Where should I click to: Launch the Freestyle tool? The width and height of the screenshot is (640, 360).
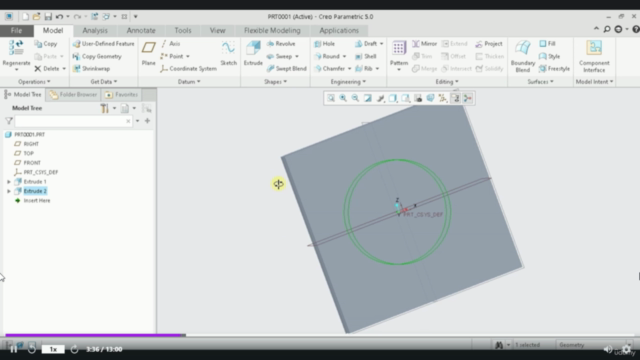554,69
